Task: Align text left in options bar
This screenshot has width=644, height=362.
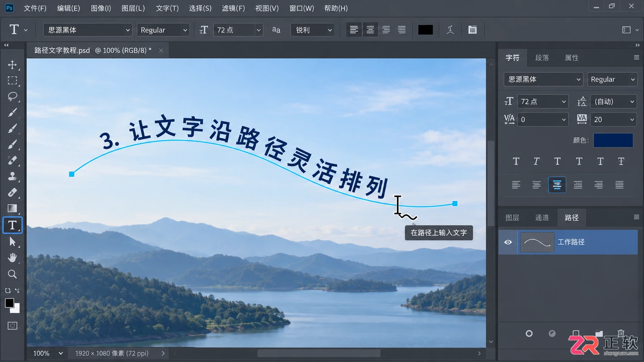Action: (x=354, y=30)
